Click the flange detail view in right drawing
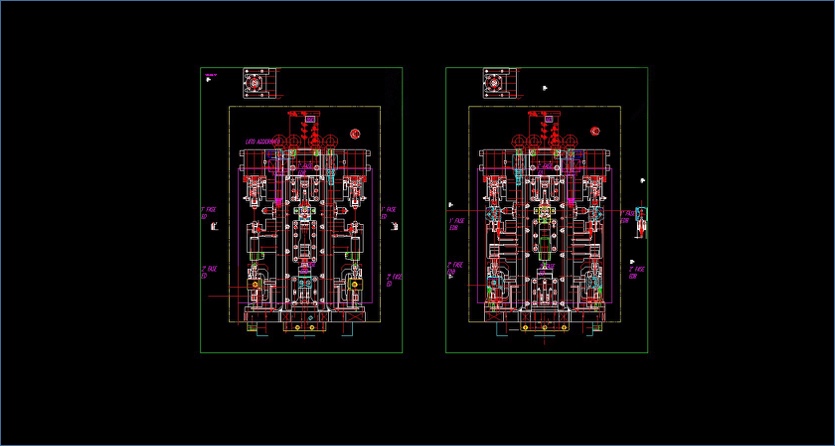The image size is (835, 446). tap(496, 83)
